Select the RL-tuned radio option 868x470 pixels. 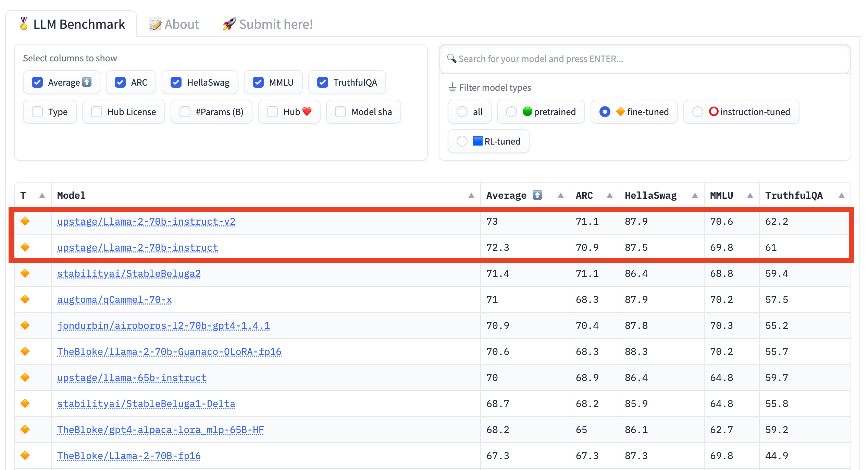tap(462, 141)
